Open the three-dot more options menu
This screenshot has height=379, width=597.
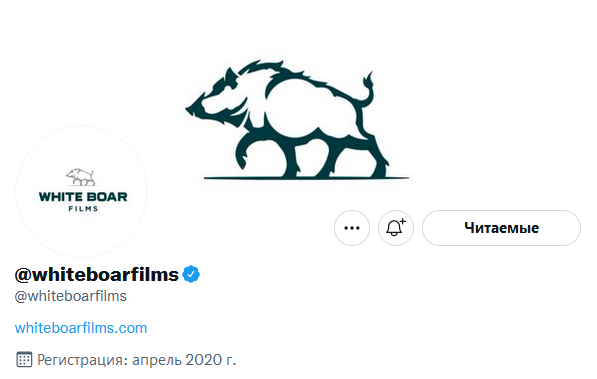(352, 228)
